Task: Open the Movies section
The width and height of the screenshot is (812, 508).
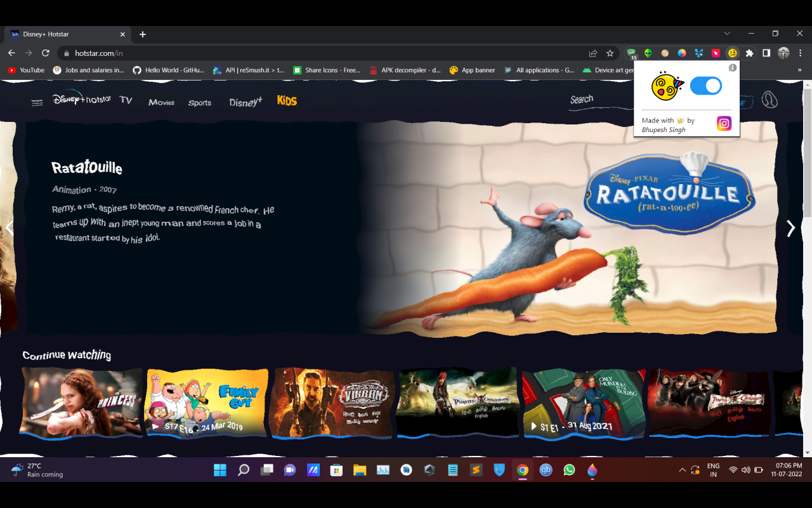Action: pos(161,102)
